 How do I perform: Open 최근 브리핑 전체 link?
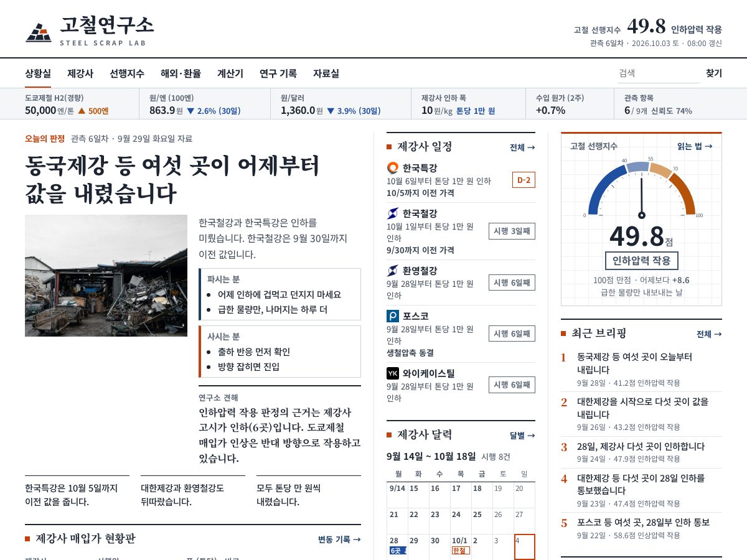[709, 334]
